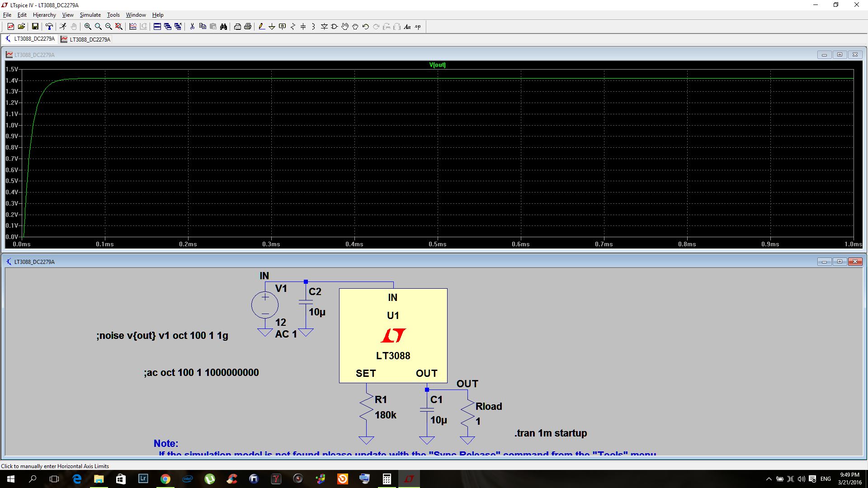Select the SPICE Directive '.op' tool
The image size is (868, 488).
click(418, 27)
